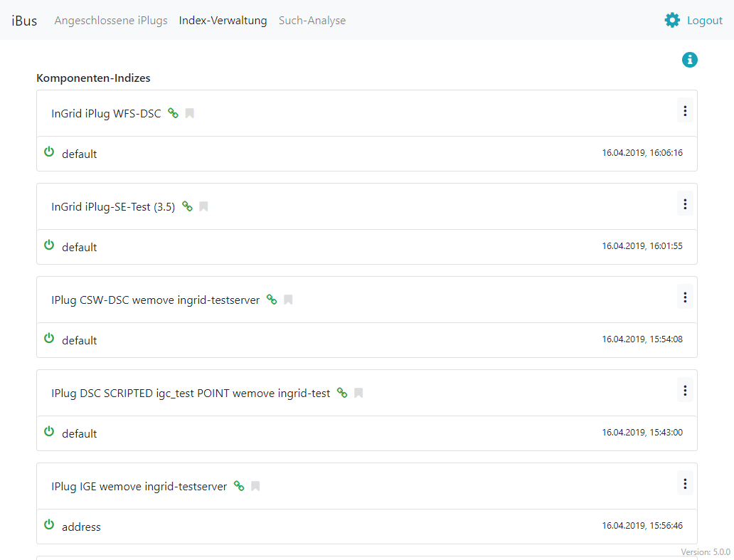Click the iBus brand link
This screenshot has height=560, width=734.
coord(24,21)
